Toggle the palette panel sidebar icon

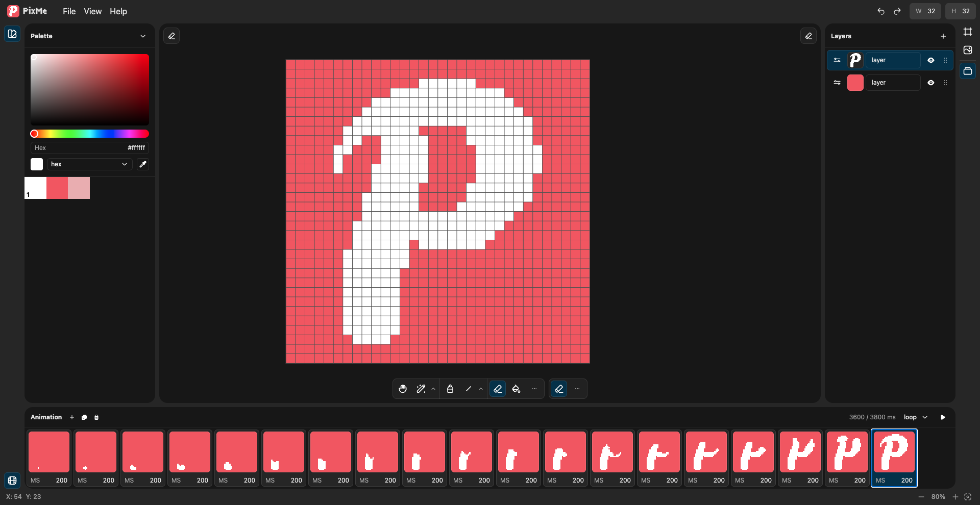coord(12,34)
